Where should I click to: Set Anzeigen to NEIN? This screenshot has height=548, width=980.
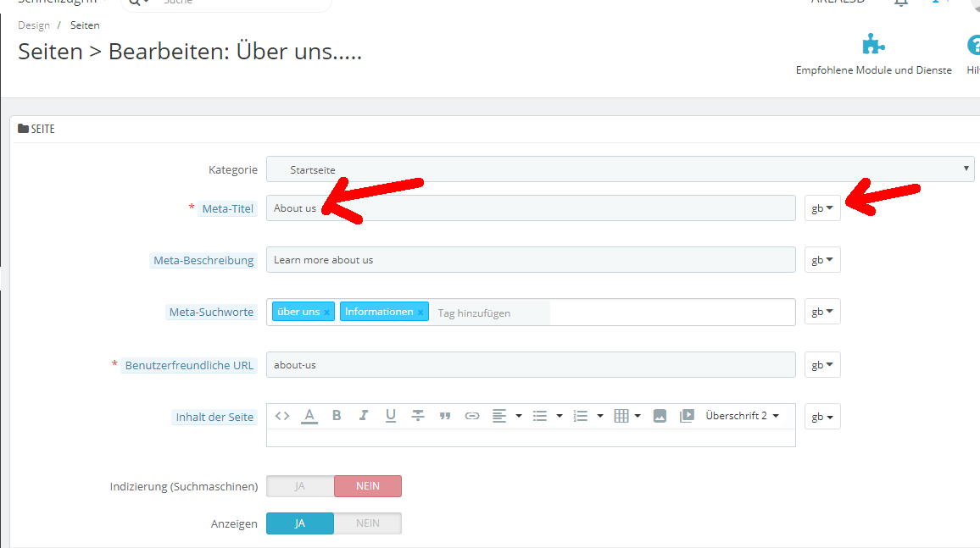click(x=368, y=523)
